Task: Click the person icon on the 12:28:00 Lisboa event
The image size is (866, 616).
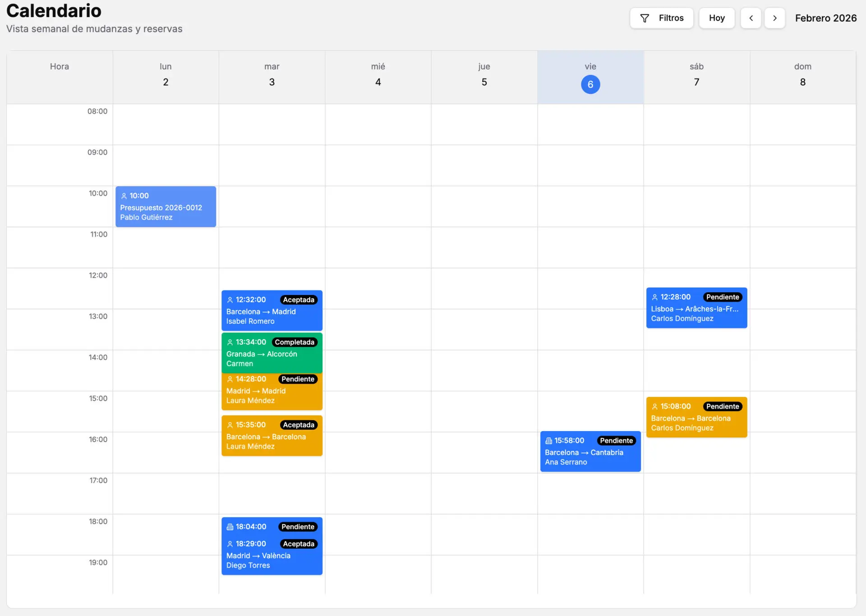Action: click(x=654, y=297)
